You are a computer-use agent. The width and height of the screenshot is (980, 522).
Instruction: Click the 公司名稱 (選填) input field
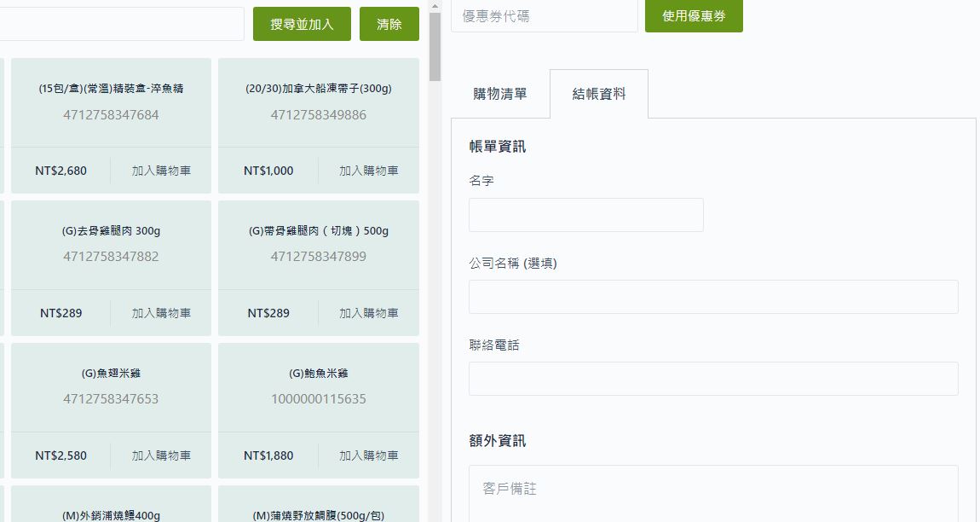[x=712, y=297]
